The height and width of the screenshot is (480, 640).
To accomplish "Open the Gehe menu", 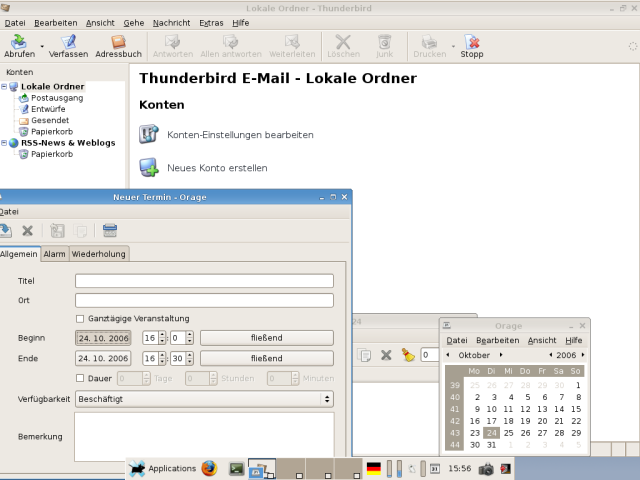I will 134,23.
